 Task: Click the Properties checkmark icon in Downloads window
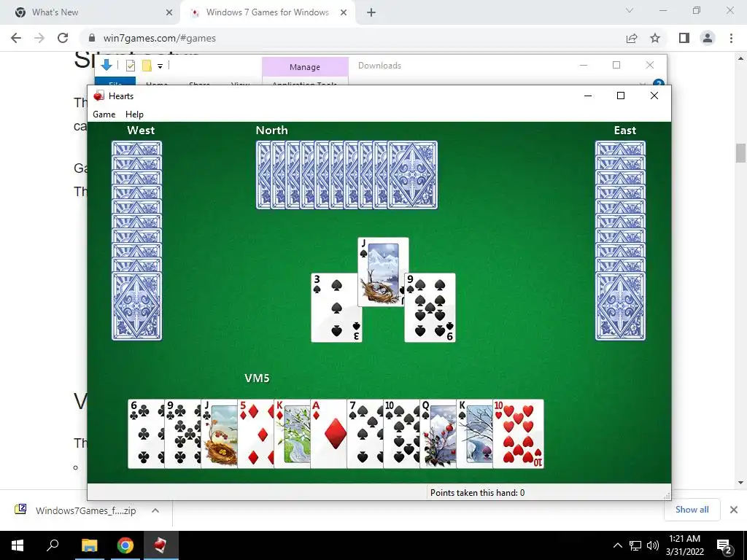tap(131, 66)
